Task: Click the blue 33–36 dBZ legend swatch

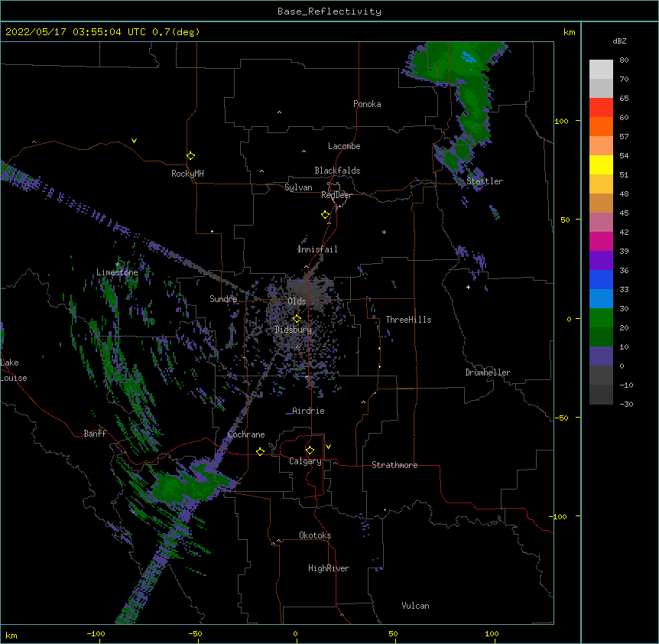Action: (x=601, y=279)
